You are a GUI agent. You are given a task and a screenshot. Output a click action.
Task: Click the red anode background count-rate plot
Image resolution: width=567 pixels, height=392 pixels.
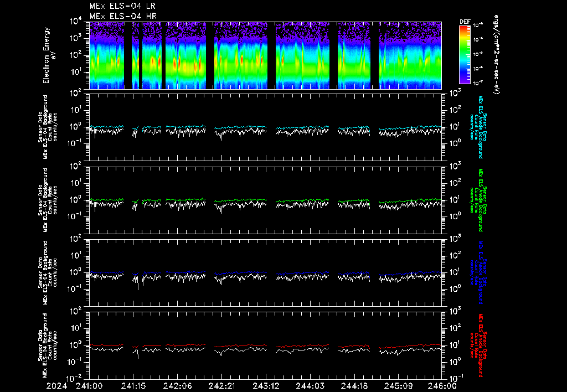click(265, 345)
